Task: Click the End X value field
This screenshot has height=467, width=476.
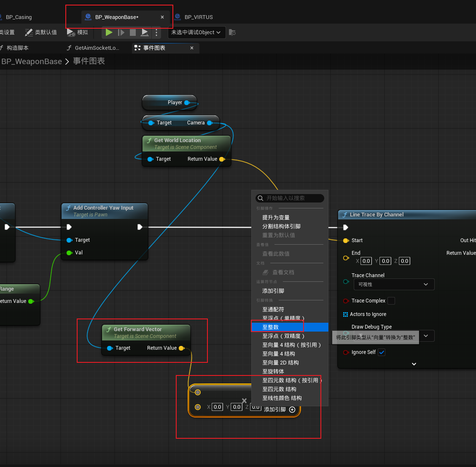Action: pyautogui.click(x=366, y=261)
